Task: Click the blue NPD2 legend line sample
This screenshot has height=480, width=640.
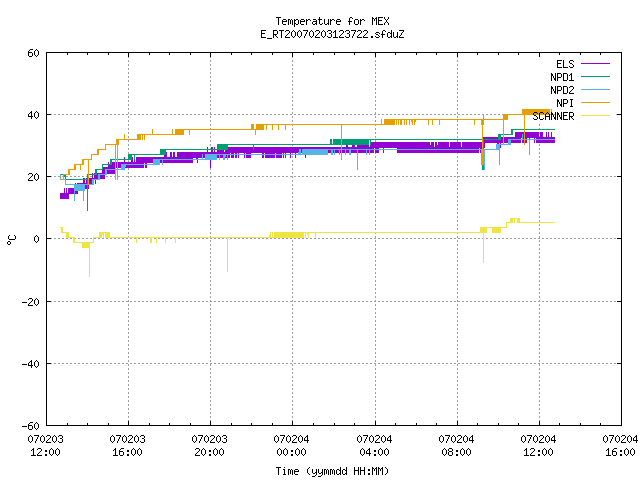Action: tap(595, 89)
